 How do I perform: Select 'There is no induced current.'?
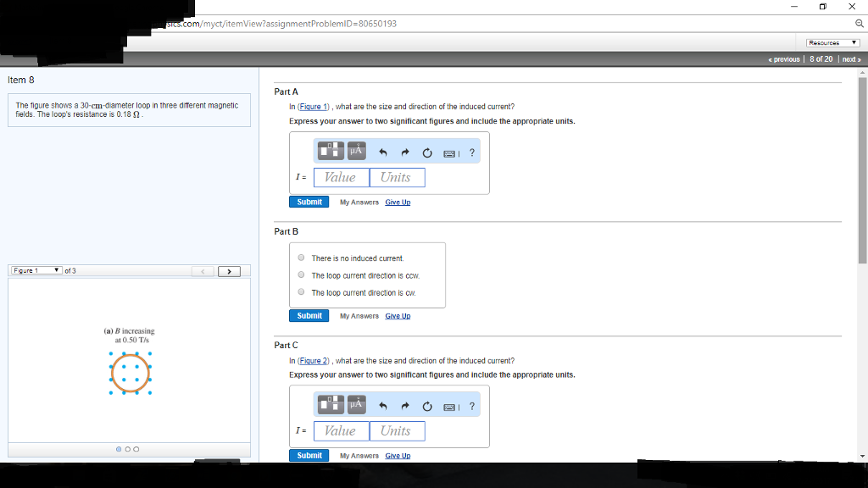coord(300,258)
